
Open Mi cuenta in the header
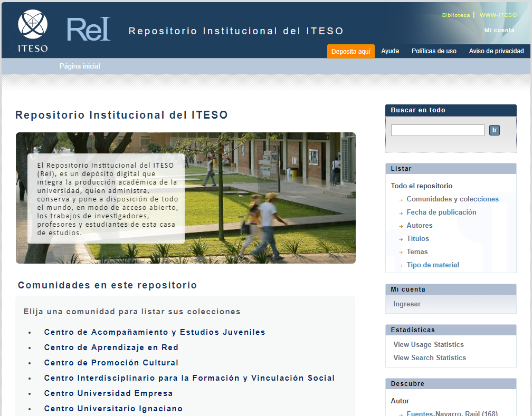point(499,30)
